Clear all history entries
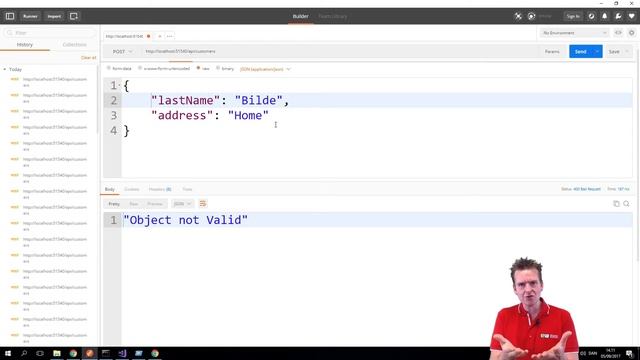This screenshot has height=360, width=640. tap(89, 58)
